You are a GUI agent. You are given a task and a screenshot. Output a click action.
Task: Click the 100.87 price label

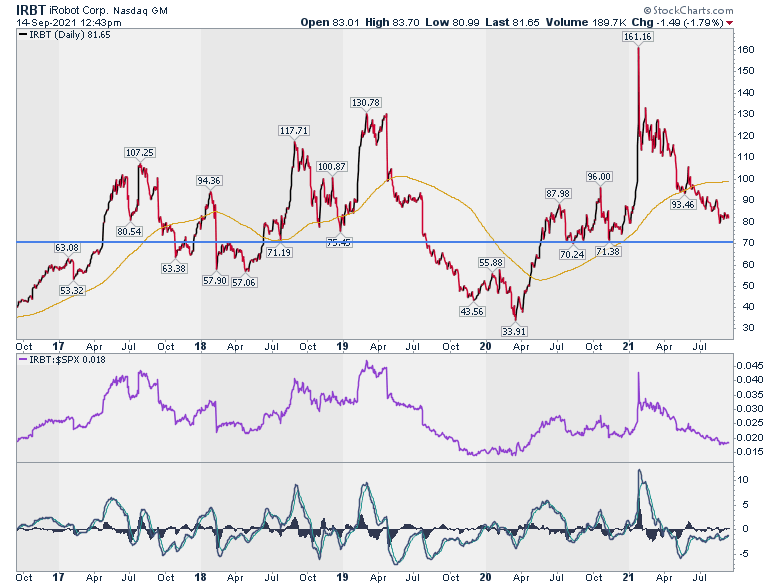pyautogui.click(x=332, y=167)
